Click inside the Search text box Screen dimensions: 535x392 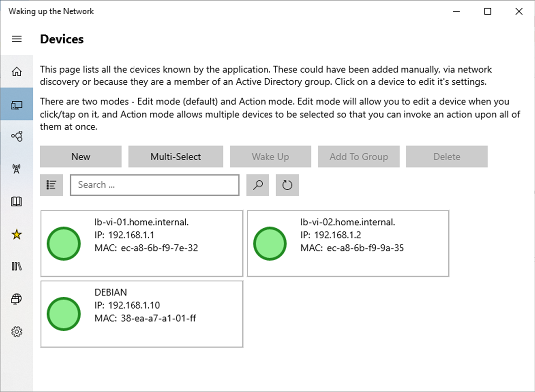[154, 185]
